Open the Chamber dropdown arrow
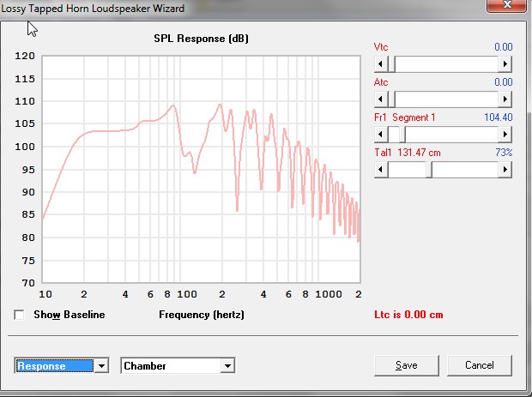 pos(227,366)
